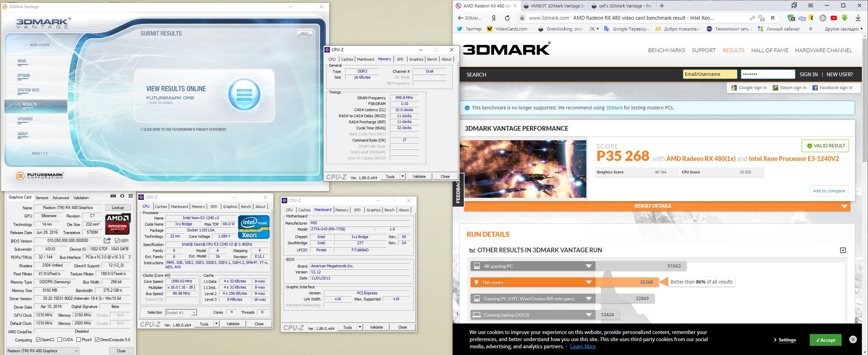This screenshot has width=868, height=355.
Task: Toggle the OpenCL checkbox
Action: point(38,340)
